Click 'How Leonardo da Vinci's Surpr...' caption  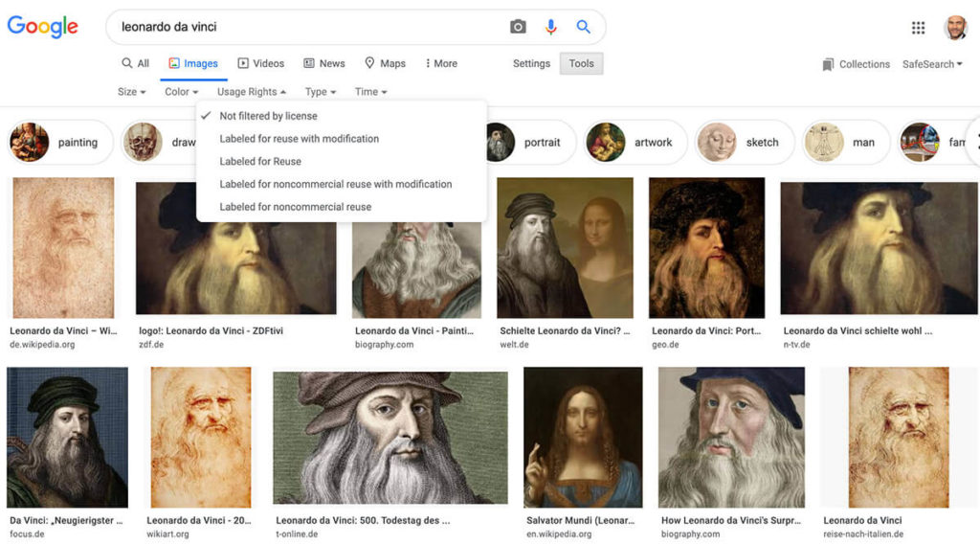pyautogui.click(x=731, y=520)
